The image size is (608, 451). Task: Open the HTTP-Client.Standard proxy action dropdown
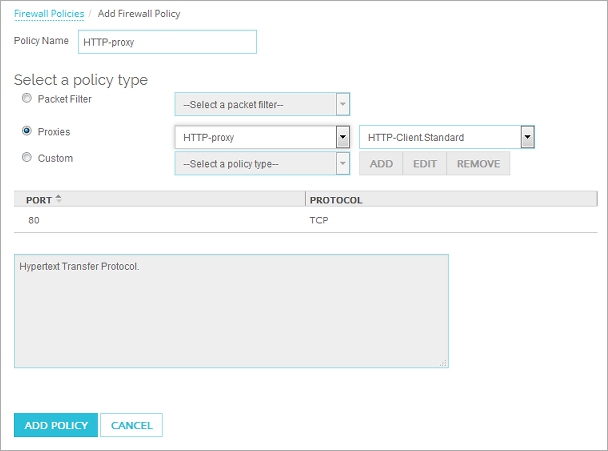527,137
